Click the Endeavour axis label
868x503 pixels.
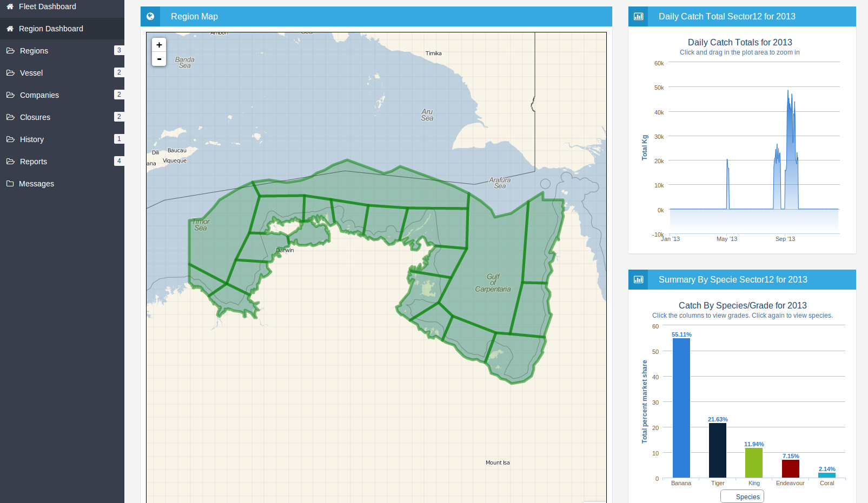pos(790,483)
